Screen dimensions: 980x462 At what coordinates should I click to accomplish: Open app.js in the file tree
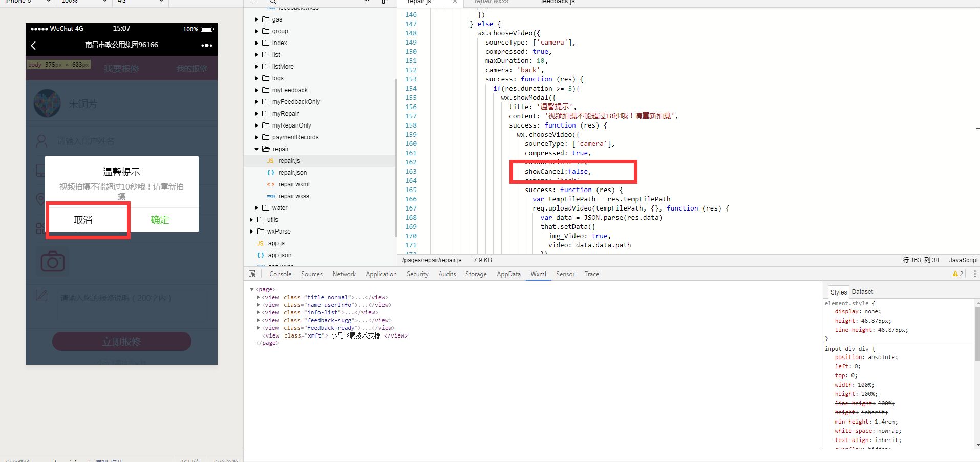pyautogui.click(x=276, y=243)
